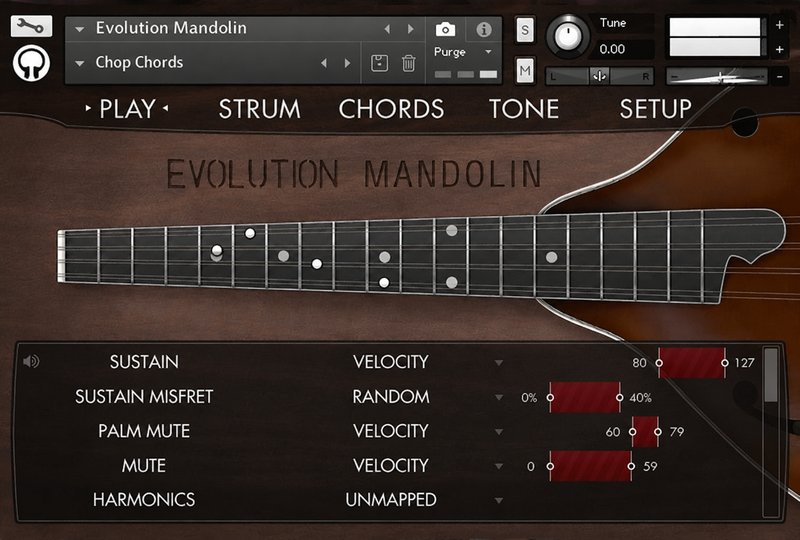
Task: Click Sustain range lower handle at 80
Action: point(659,363)
